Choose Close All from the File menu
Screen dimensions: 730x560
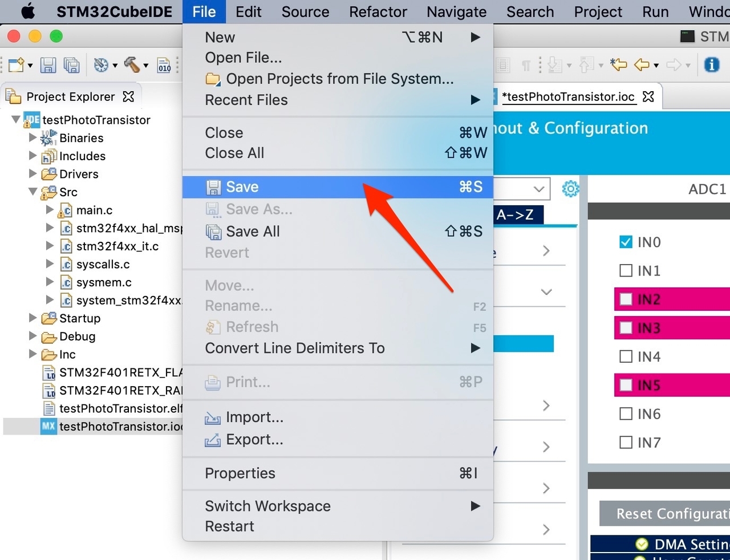(338, 153)
